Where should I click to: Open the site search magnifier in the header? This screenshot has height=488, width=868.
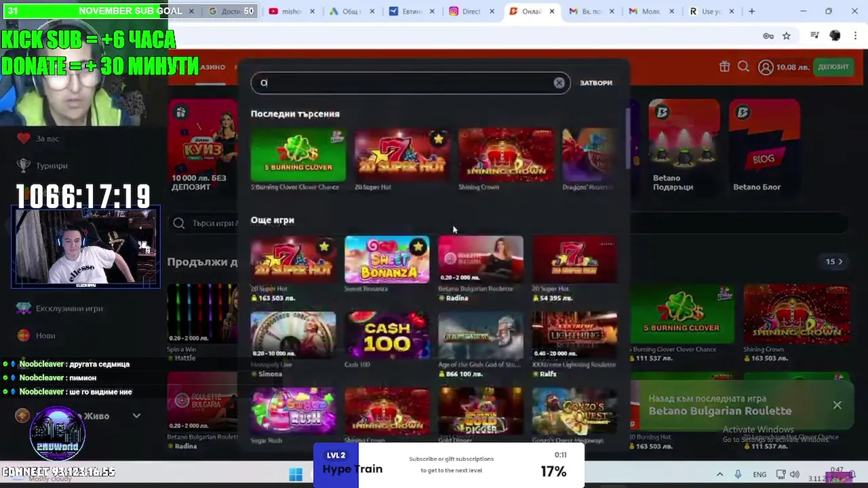(743, 66)
